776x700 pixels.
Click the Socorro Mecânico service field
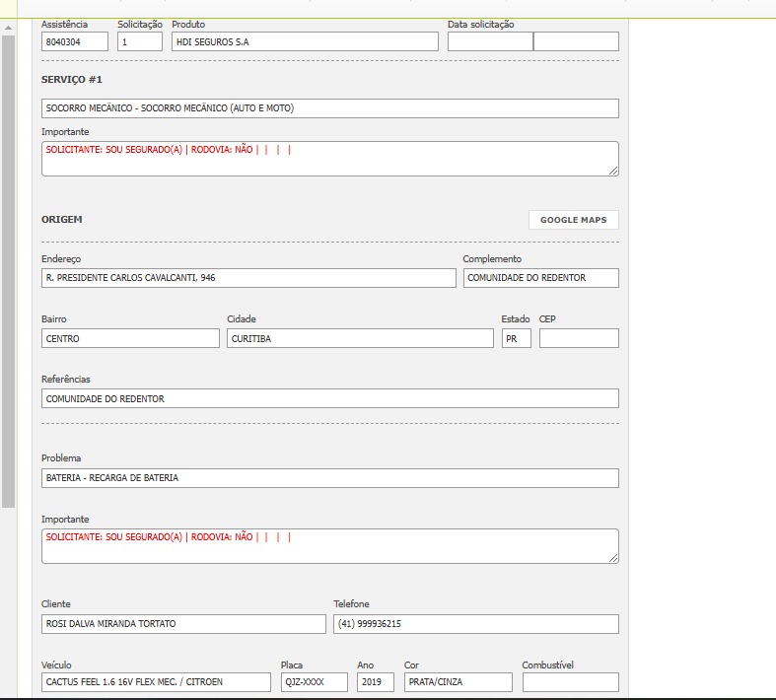point(329,108)
